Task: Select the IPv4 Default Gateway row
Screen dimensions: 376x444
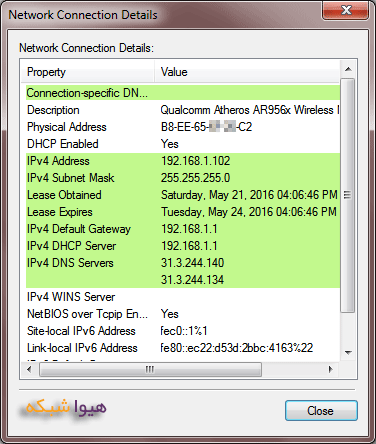Action: [183, 229]
